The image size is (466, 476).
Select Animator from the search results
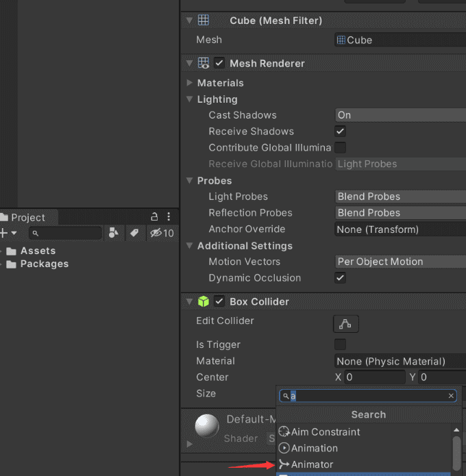point(312,464)
